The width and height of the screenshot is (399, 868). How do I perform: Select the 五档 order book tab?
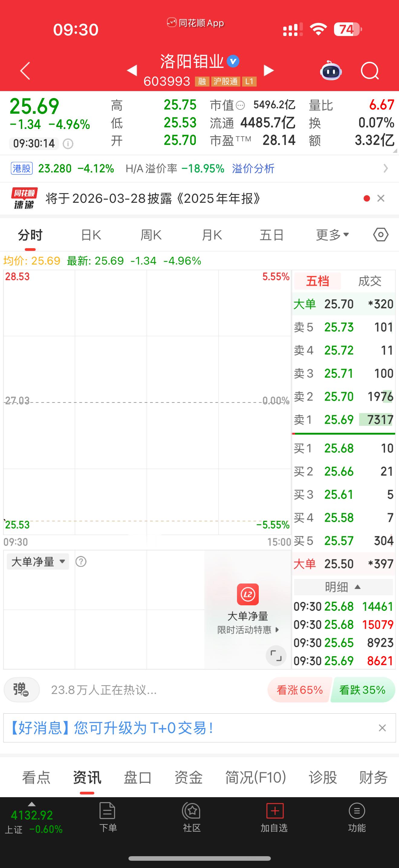[x=318, y=281]
